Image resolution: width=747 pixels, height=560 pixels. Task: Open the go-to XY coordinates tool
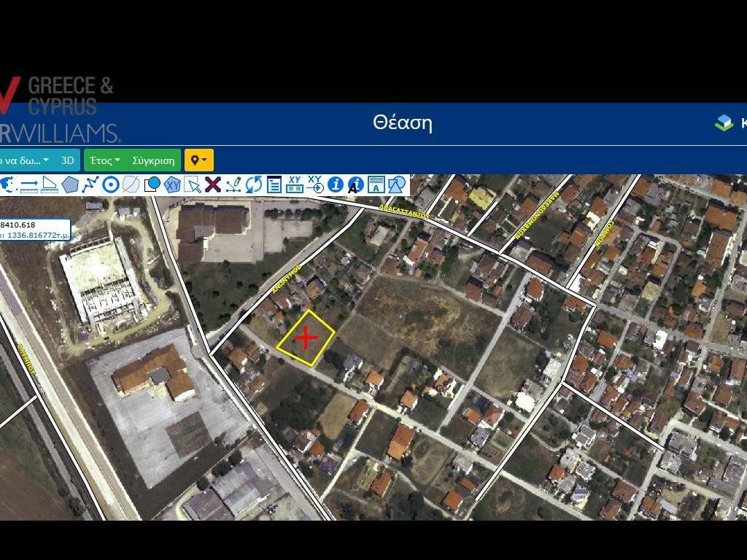[315, 184]
